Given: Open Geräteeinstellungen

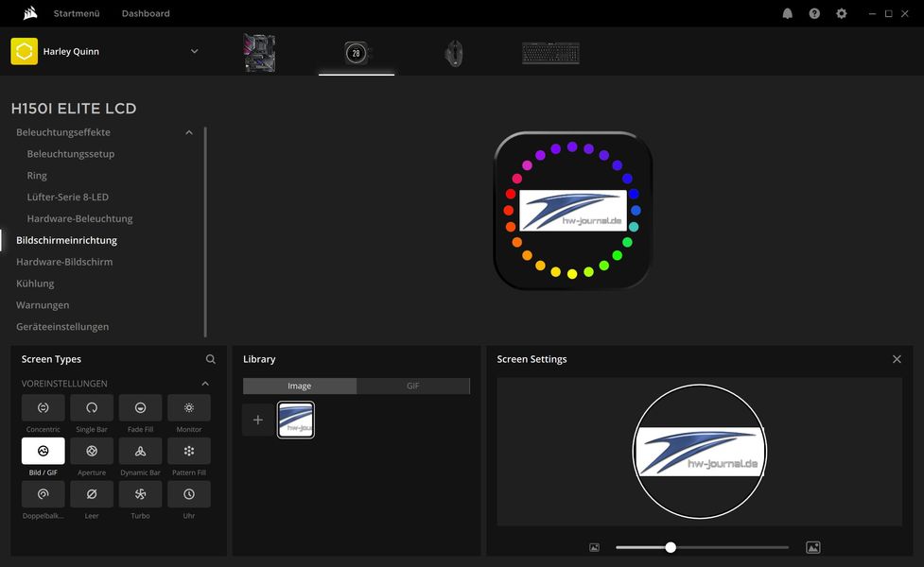Looking at the screenshot, I should pos(62,326).
